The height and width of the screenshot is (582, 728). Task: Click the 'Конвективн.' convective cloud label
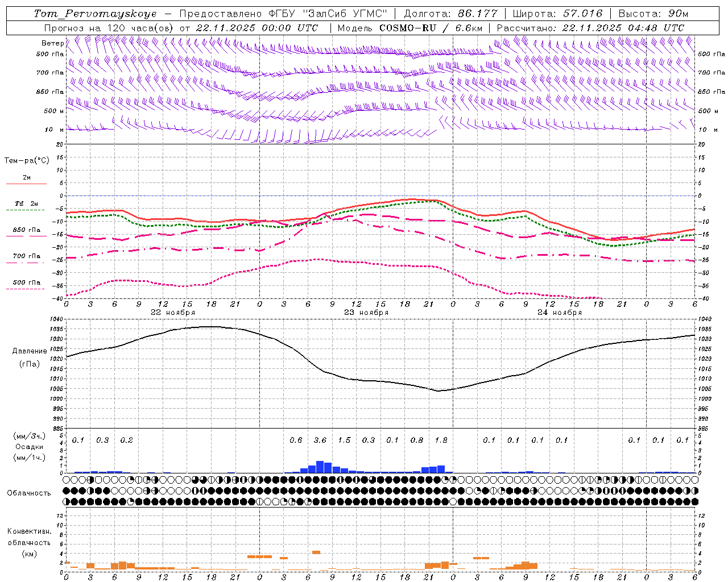[x=29, y=531]
